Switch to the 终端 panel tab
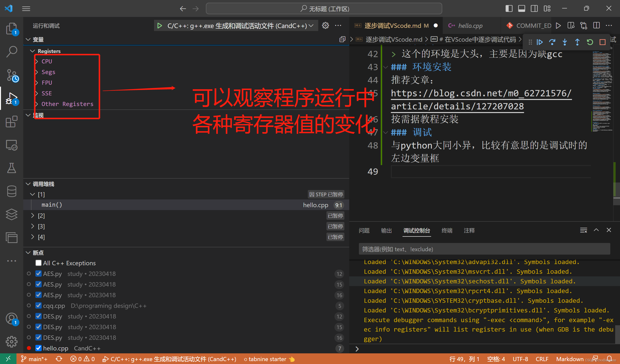The width and height of the screenshot is (620, 364). (447, 230)
